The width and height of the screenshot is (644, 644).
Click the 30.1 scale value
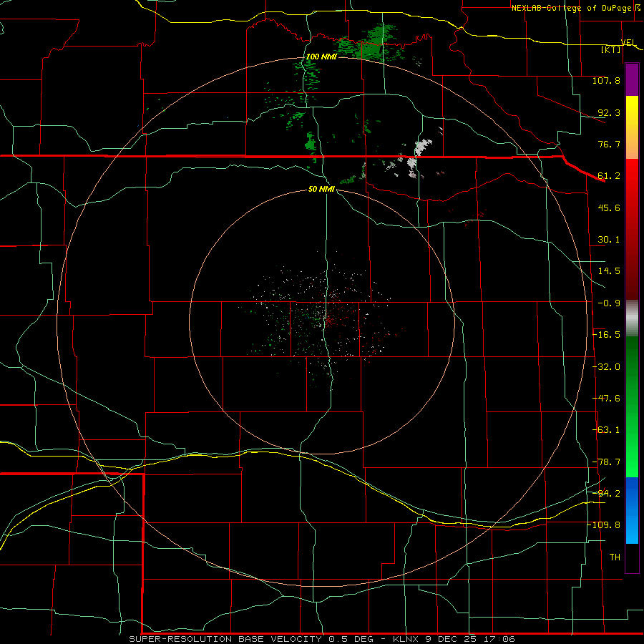pyautogui.click(x=609, y=240)
